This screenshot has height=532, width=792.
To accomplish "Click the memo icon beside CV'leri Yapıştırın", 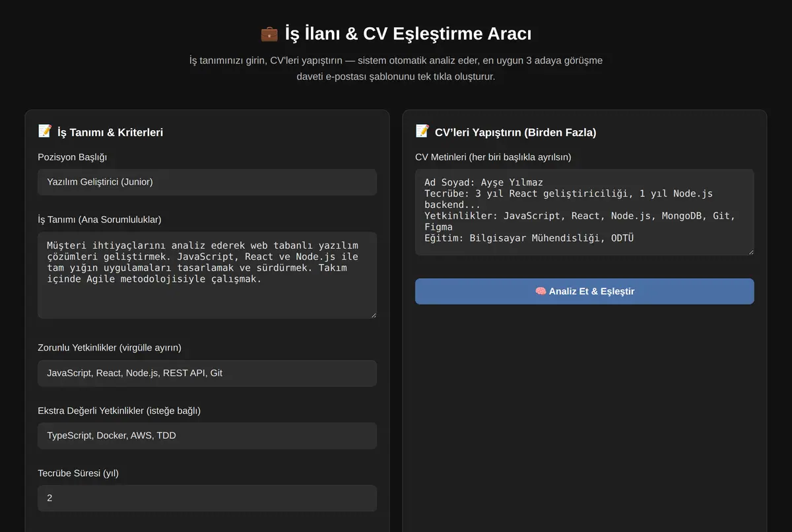I will [422, 131].
